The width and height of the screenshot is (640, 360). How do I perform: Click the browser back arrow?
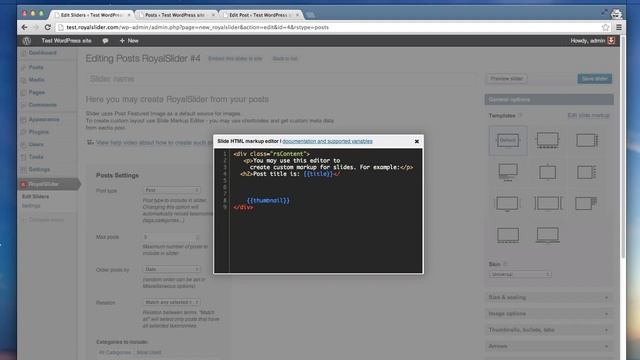point(24,27)
